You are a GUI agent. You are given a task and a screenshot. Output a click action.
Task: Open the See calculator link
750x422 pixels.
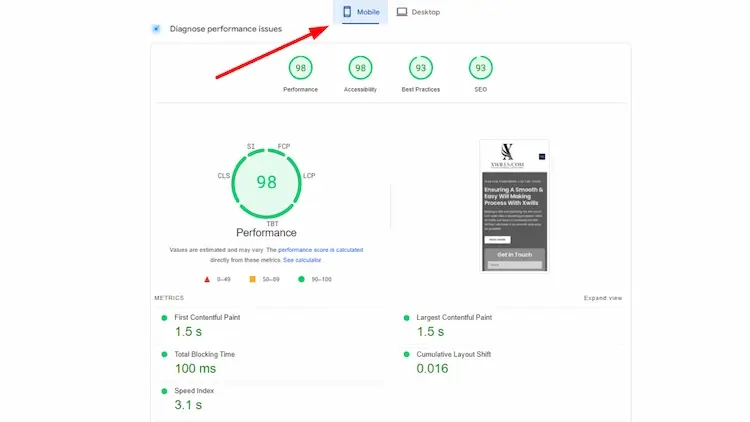(x=301, y=260)
